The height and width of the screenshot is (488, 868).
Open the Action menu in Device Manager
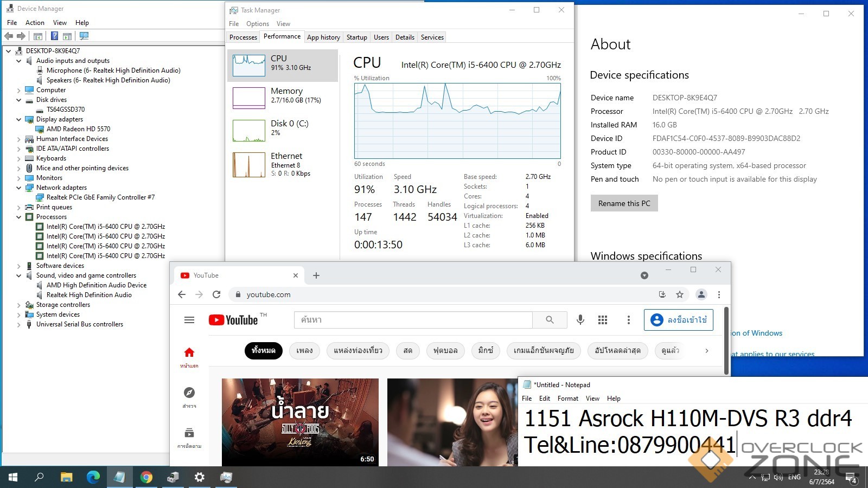[35, 23]
